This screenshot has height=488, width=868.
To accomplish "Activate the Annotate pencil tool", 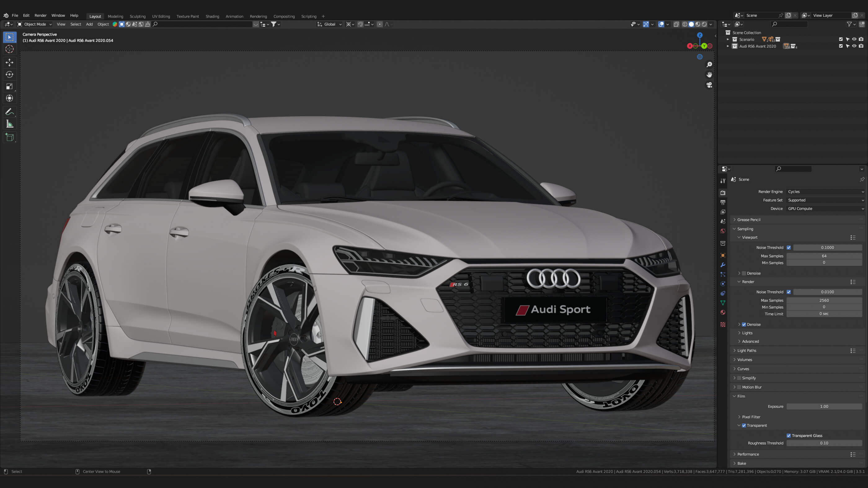I will pyautogui.click(x=9, y=112).
